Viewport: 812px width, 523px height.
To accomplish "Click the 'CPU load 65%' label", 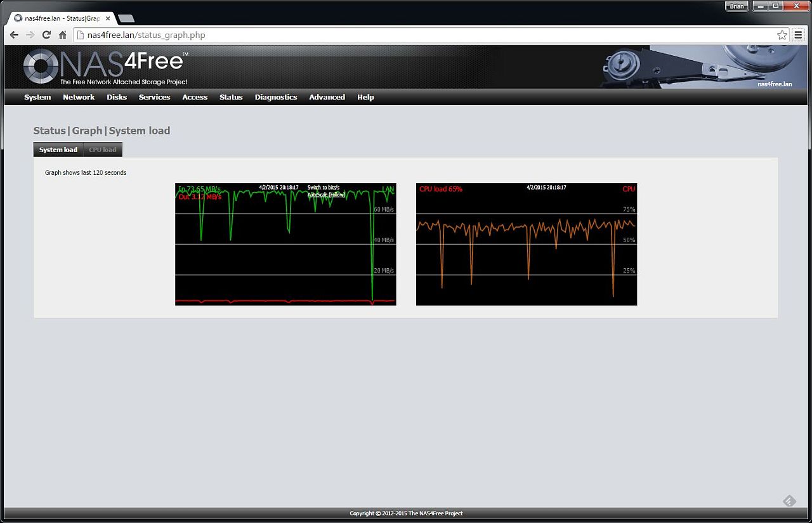I will (x=441, y=189).
